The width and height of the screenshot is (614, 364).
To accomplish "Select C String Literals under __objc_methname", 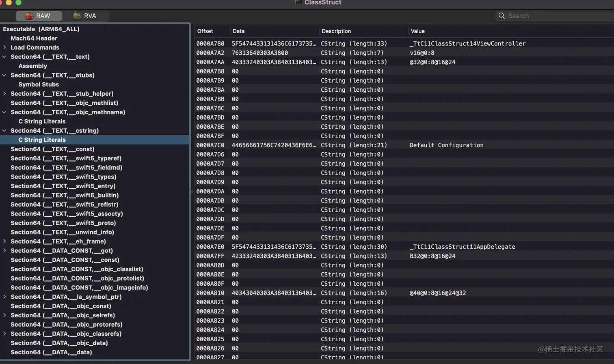I will [42, 121].
